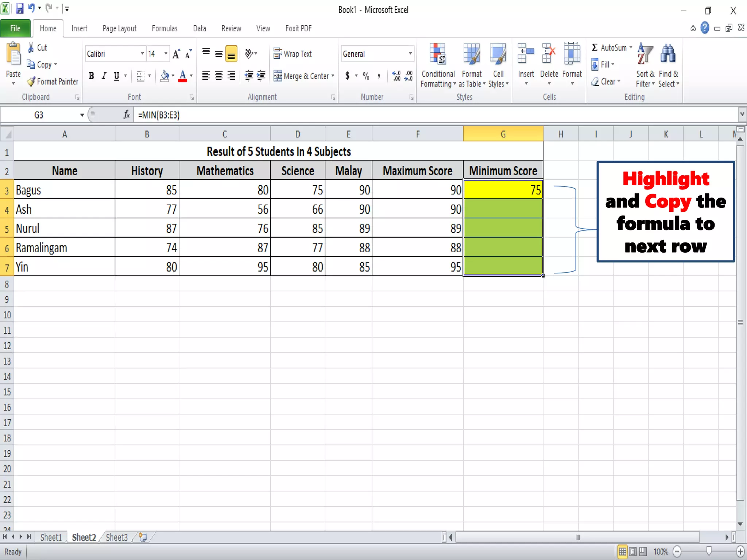Image resolution: width=747 pixels, height=560 pixels.
Task: Select yellow cell G3 with value 75
Action: [503, 189]
